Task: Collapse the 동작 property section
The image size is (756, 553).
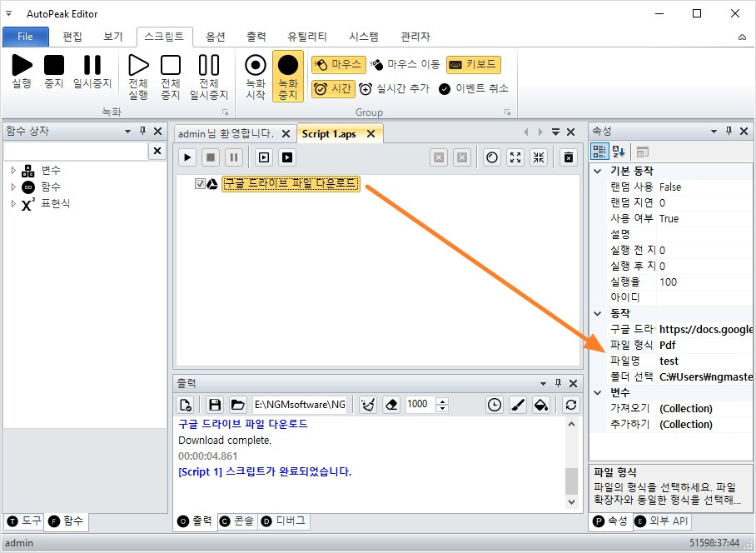Action: (597, 313)
